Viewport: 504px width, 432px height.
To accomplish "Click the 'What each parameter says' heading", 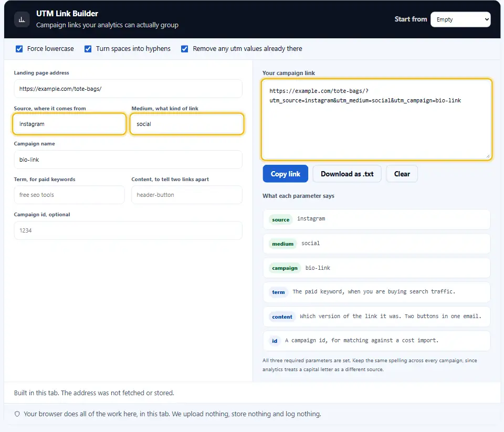I will click(x=298, y=196).
